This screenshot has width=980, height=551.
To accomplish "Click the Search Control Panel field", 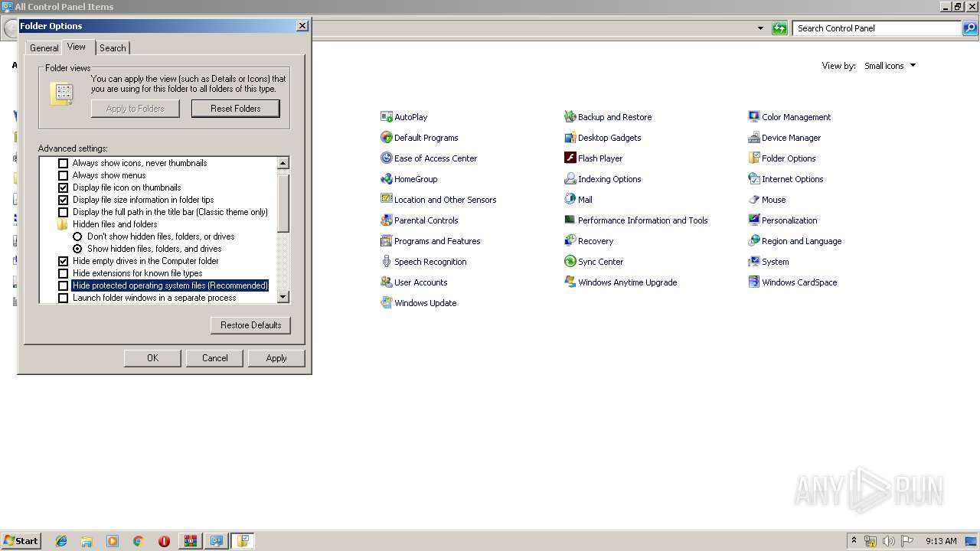I will coord(877,28).
